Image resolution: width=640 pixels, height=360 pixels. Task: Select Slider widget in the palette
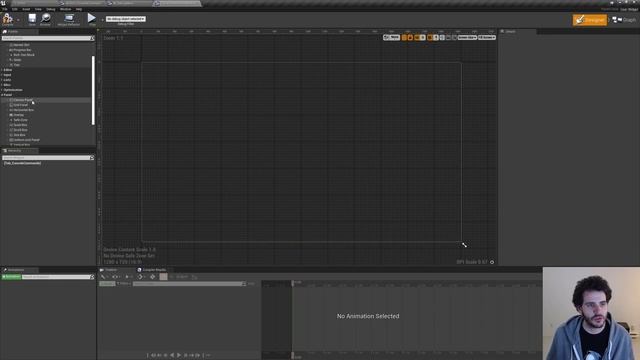[16, 60]
